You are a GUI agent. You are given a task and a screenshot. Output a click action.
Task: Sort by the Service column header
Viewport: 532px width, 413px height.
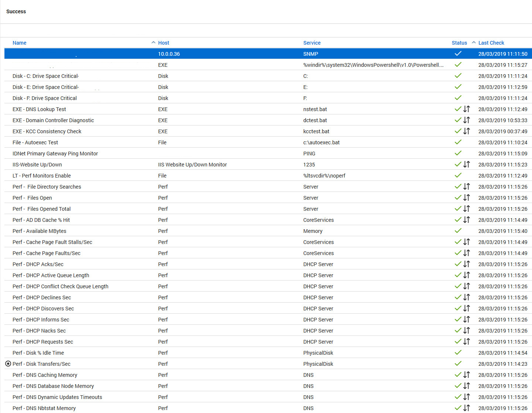[312, 43]
